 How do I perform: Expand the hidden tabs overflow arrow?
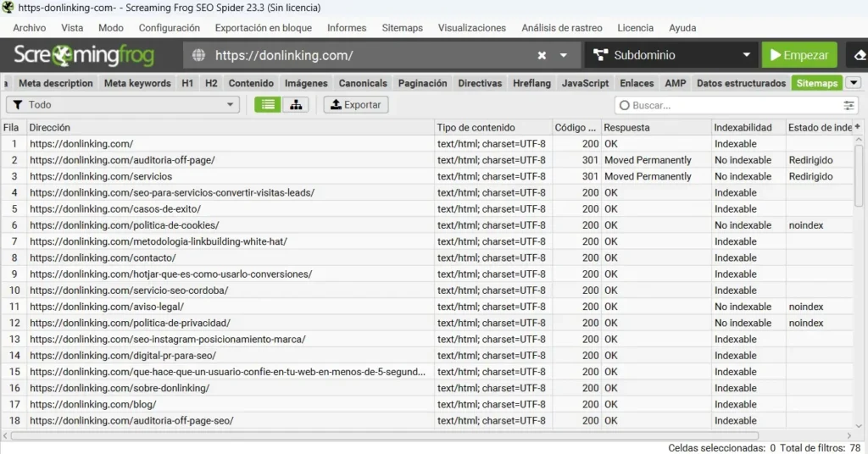pyautogui.click(x=854, y=83)
